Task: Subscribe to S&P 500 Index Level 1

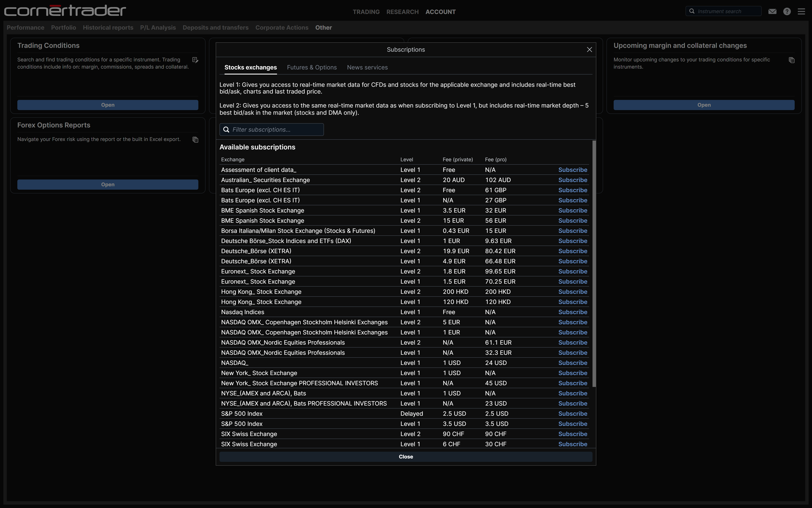Action: point(572,424)
